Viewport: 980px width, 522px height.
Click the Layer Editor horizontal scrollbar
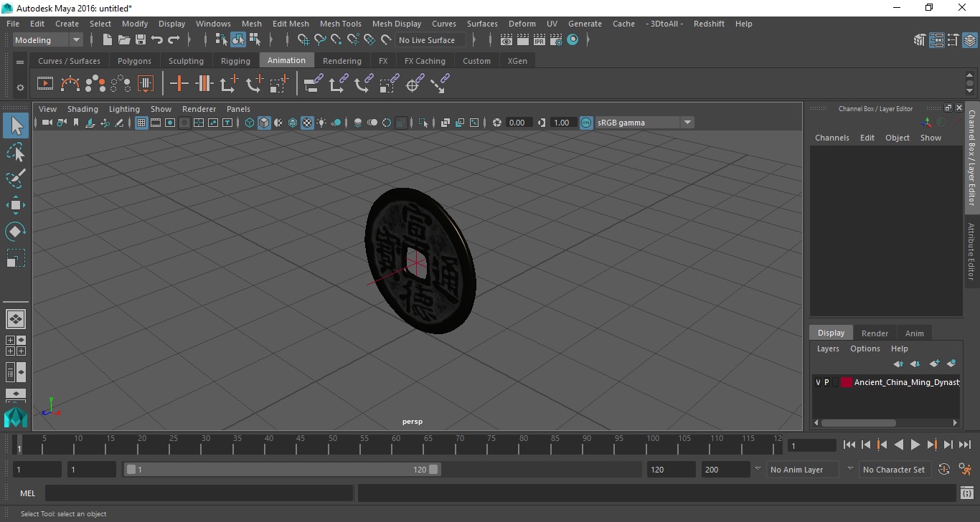tap(858, 423)
